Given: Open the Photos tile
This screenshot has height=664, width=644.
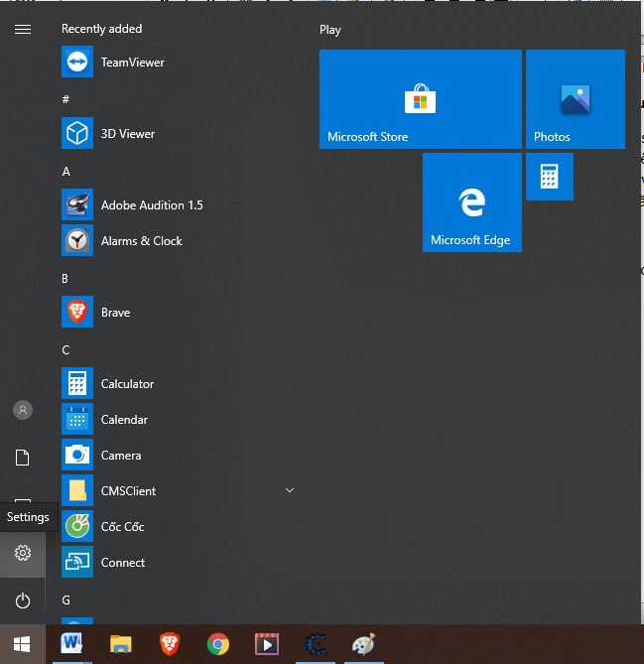Looking at the screenshot, I should point(576,99).
